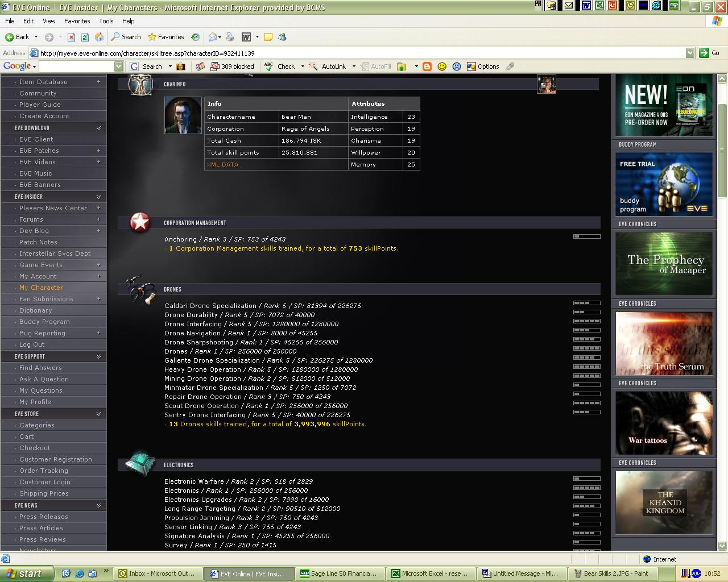Click the Edit with Word icon
The image size is (728, 582).
point(246,37)
